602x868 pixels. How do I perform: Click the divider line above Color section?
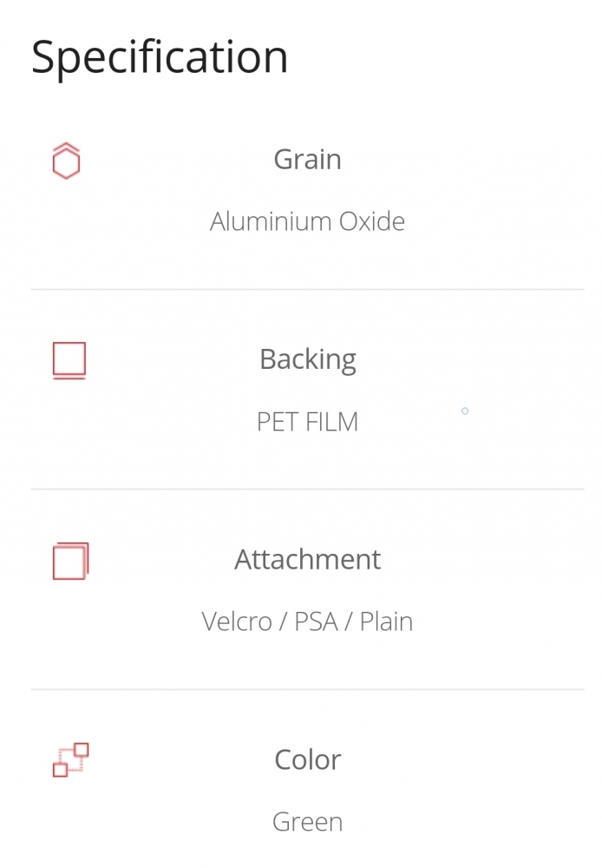coord(308,690)
